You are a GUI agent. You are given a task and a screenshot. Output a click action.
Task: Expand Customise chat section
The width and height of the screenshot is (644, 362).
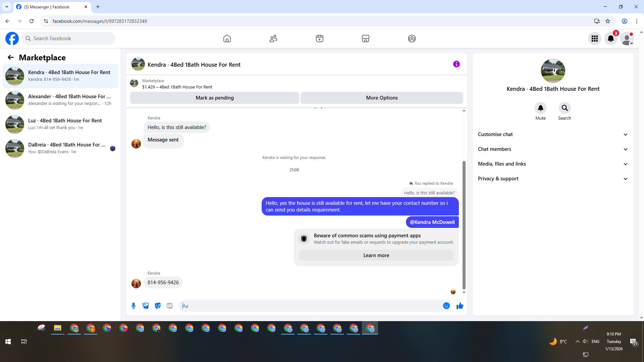[x=553, y=134]
